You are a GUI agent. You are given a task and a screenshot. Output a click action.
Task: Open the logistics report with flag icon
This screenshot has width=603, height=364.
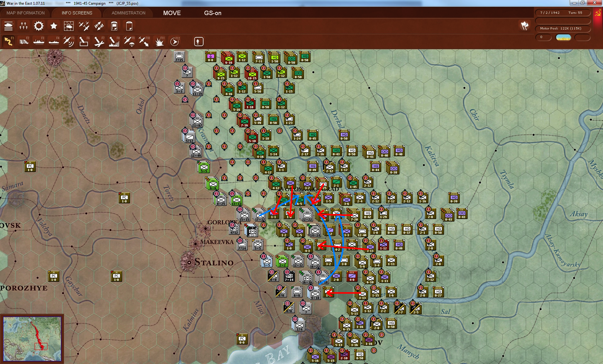pyautogui.click(x=114, y=26)
